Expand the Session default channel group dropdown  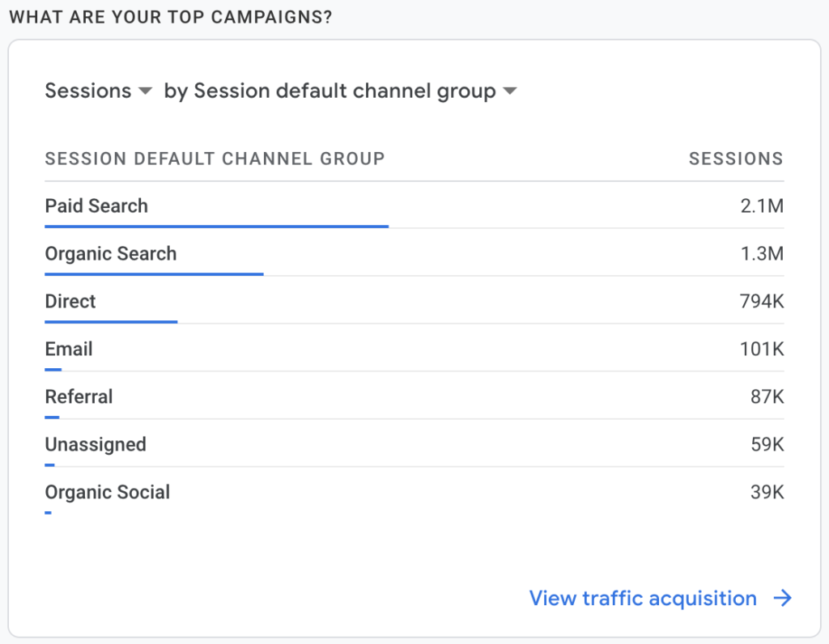tap(340, 91)
